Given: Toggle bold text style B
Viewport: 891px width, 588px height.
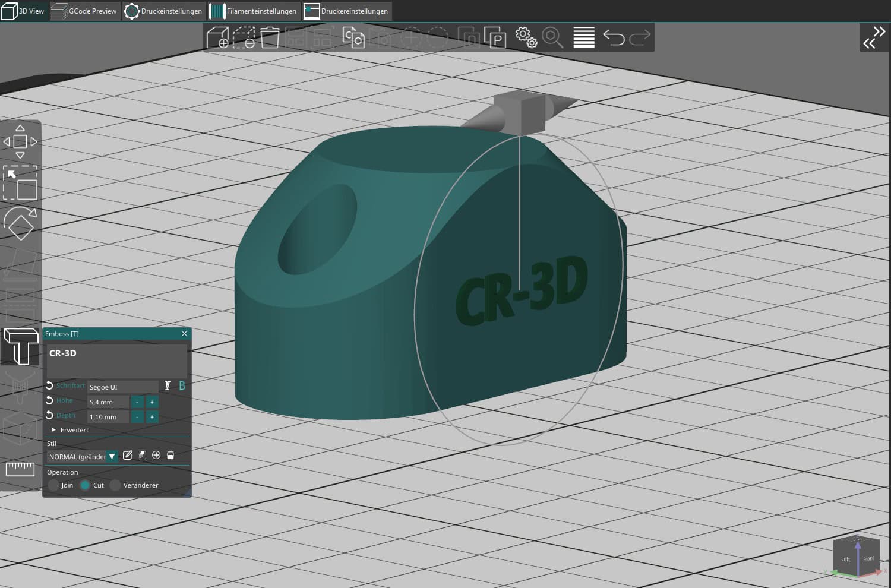Looking at the screenshot, I should click(182, 386).
